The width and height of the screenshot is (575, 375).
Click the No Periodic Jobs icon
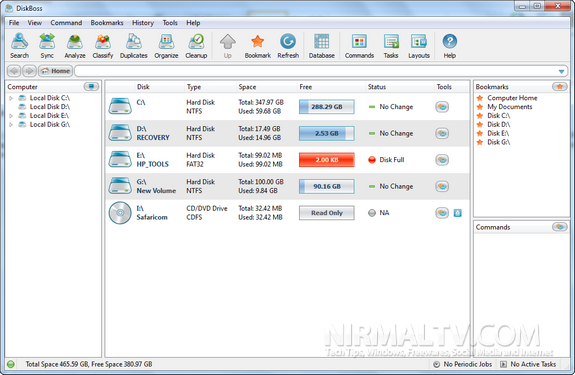point(436,364)
